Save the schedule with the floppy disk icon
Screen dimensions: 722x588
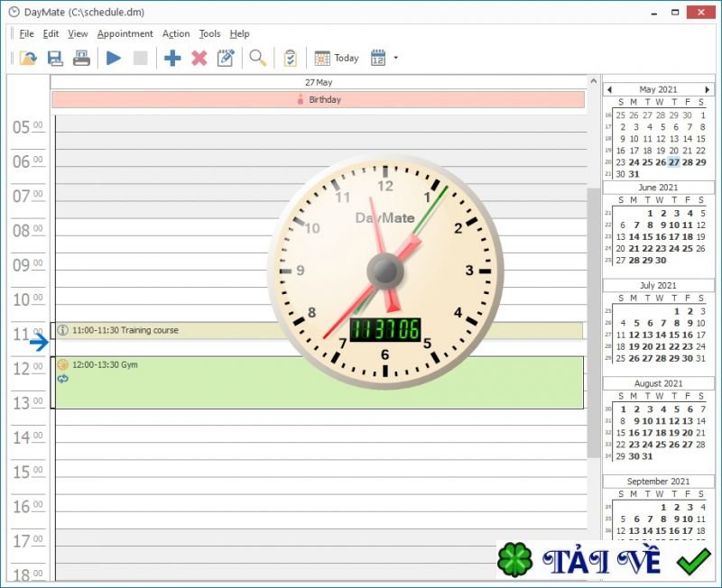pos(55,58)
